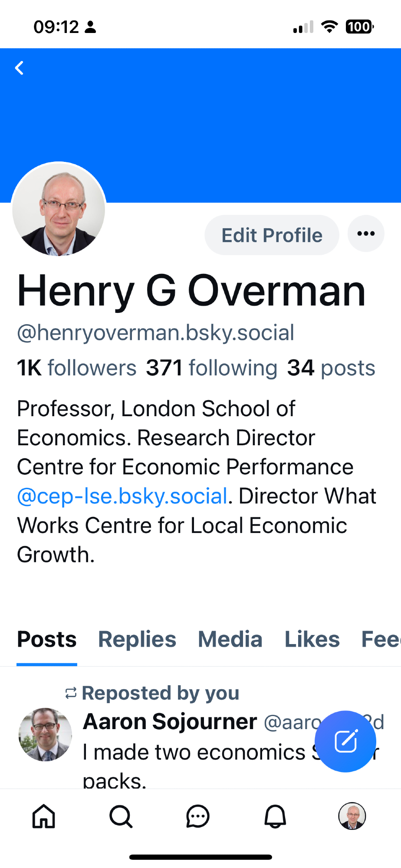Tap Henry G Overman's large profile photo

(59, 209)
